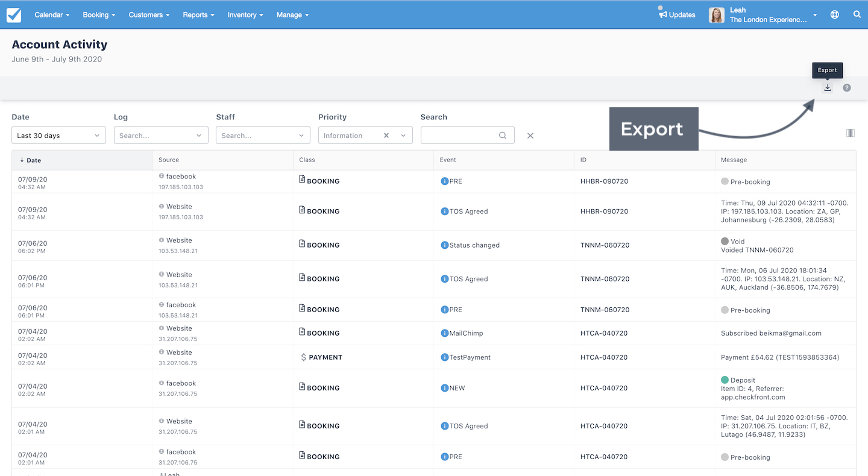Click Leah's profile avatar
868x476 pixels.
coord(717,15)
